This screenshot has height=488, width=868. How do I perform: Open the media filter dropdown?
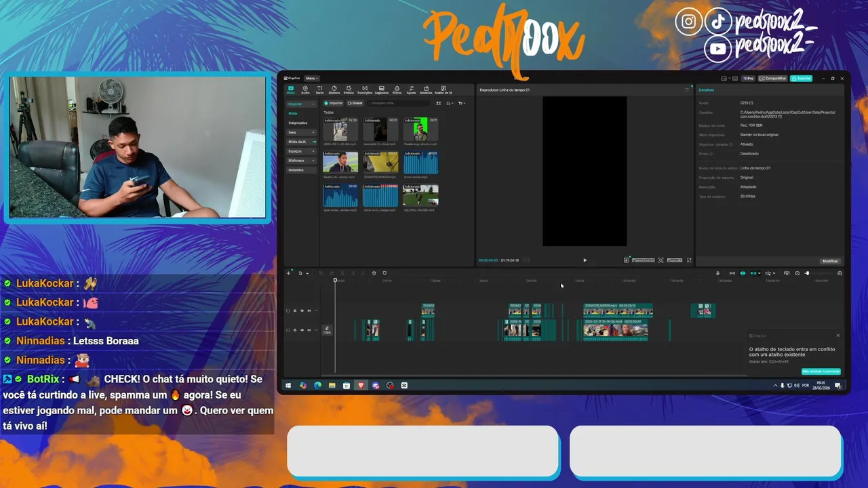(461, 103)
